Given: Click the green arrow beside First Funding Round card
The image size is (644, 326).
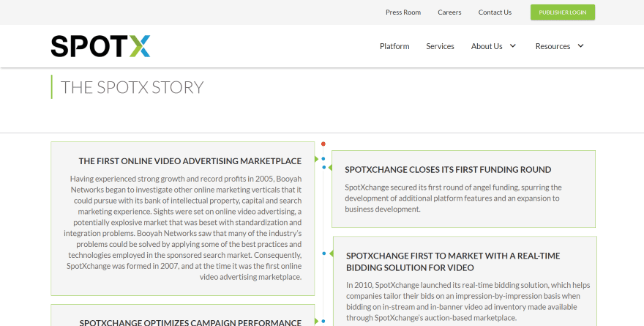Looking at the screenshot, I should coord(329,168).
